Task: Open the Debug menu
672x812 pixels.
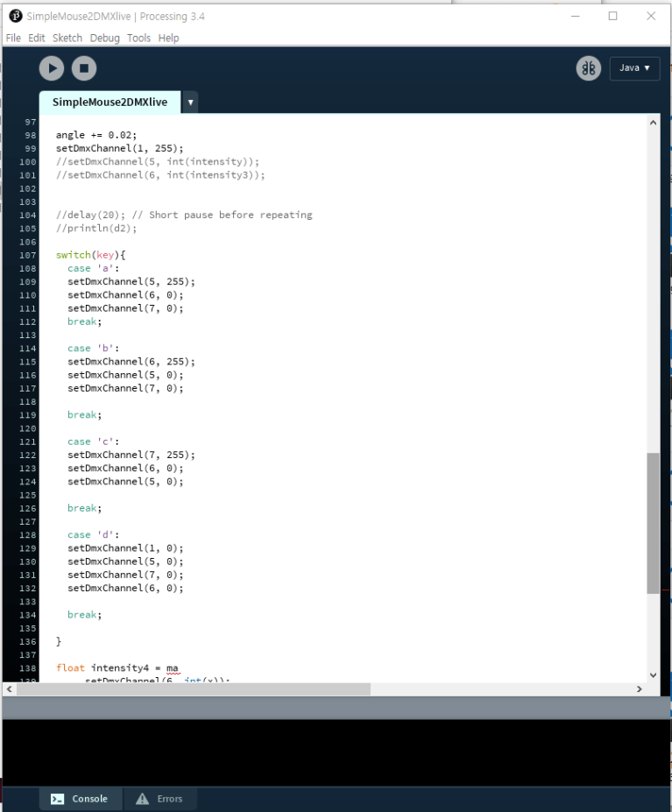Action: tap(104, 39)
